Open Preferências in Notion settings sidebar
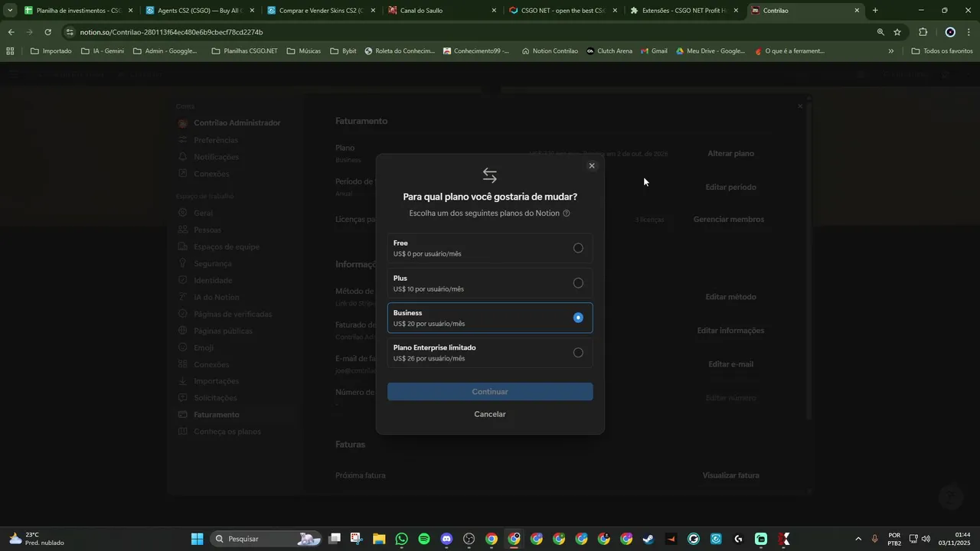Viewport: 980px width, 551px height. [x=216, y=140]
